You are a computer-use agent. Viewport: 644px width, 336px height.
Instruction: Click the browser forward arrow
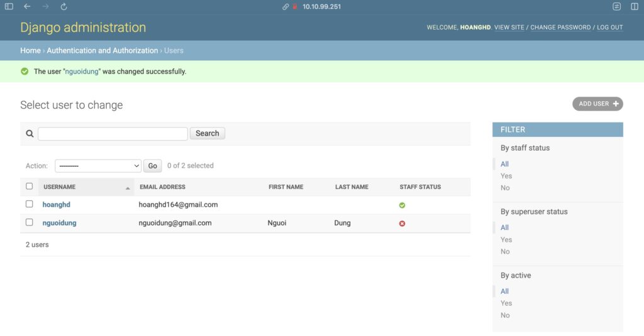coord(45,6)
